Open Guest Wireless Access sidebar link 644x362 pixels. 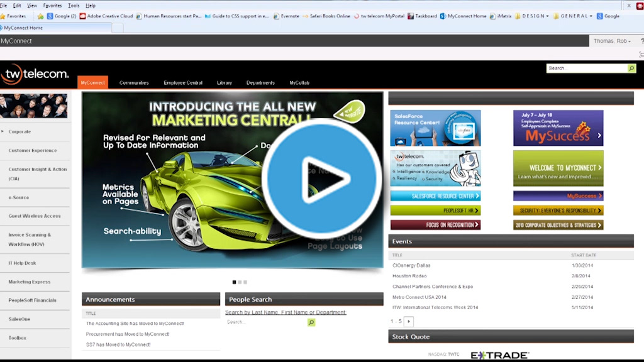click(x=35, y=216)
